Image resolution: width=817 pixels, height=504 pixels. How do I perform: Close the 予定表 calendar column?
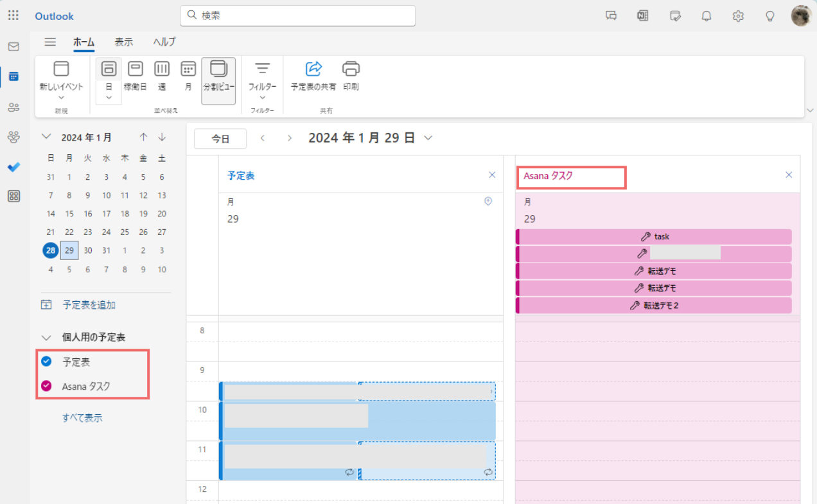(x=492, y=175)
